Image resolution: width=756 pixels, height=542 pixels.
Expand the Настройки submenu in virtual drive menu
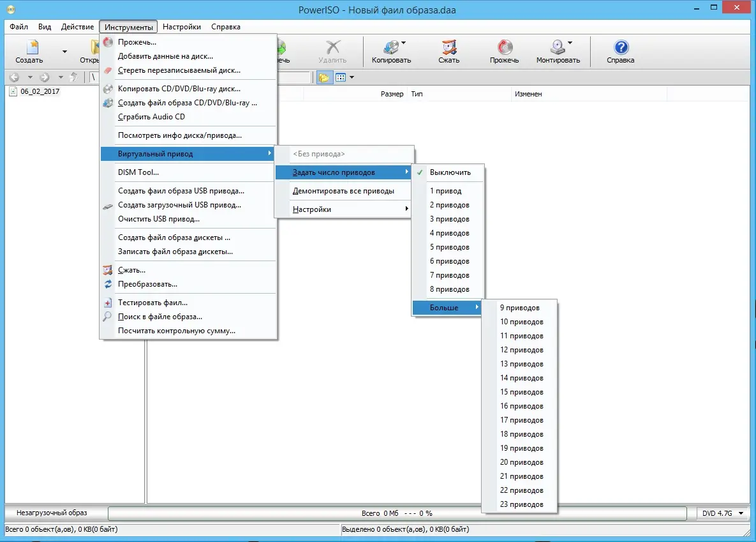click(344, 209)
